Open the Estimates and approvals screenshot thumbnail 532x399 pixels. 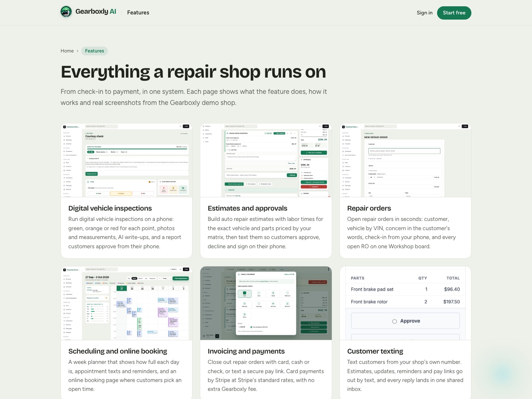click(266, 160)
